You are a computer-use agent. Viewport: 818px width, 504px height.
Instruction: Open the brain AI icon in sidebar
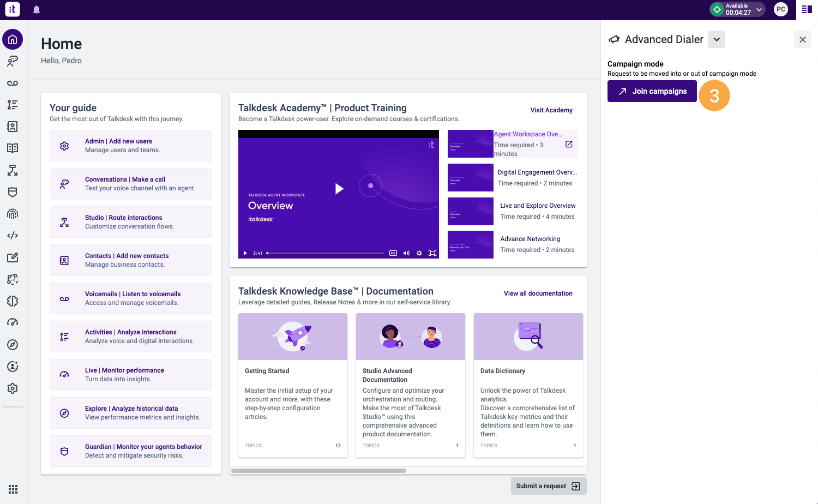13,301
